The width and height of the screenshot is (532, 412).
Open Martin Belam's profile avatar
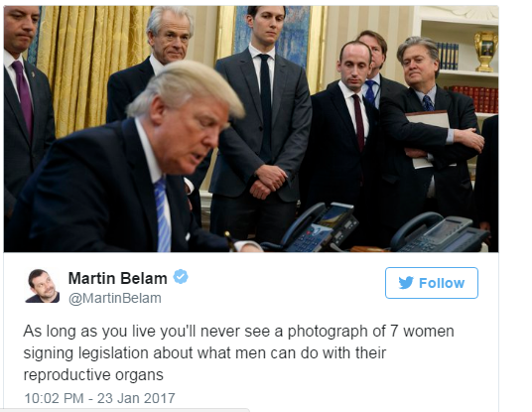(x=43, y=286)
